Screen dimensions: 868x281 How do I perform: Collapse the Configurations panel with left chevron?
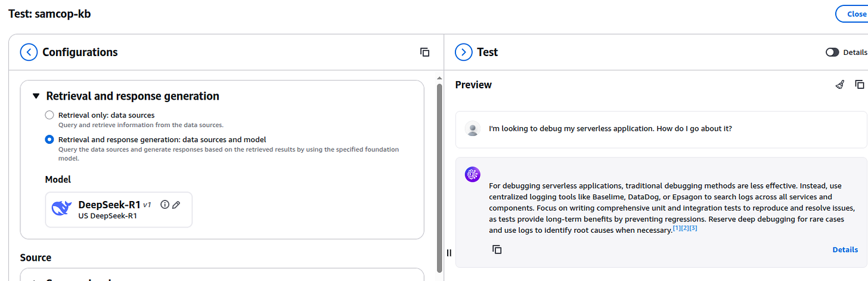[x=29, y=52]
